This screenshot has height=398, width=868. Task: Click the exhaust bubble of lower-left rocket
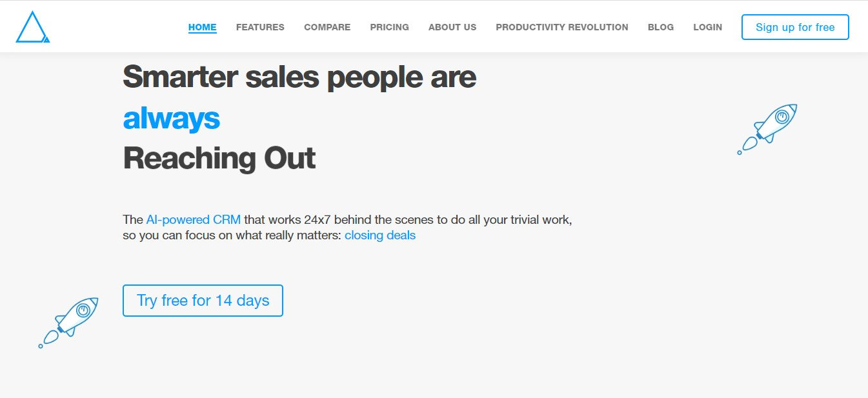coord(41,346)
